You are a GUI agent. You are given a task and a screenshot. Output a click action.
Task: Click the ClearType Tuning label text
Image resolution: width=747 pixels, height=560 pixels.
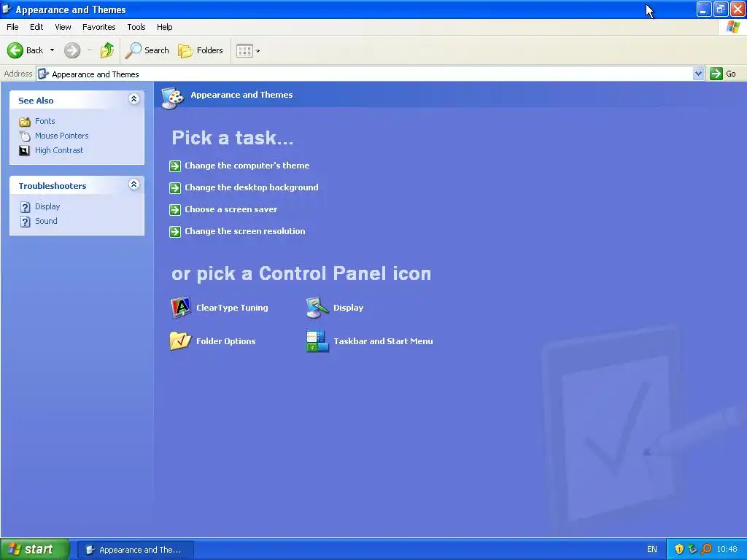[x=232, y=308]
